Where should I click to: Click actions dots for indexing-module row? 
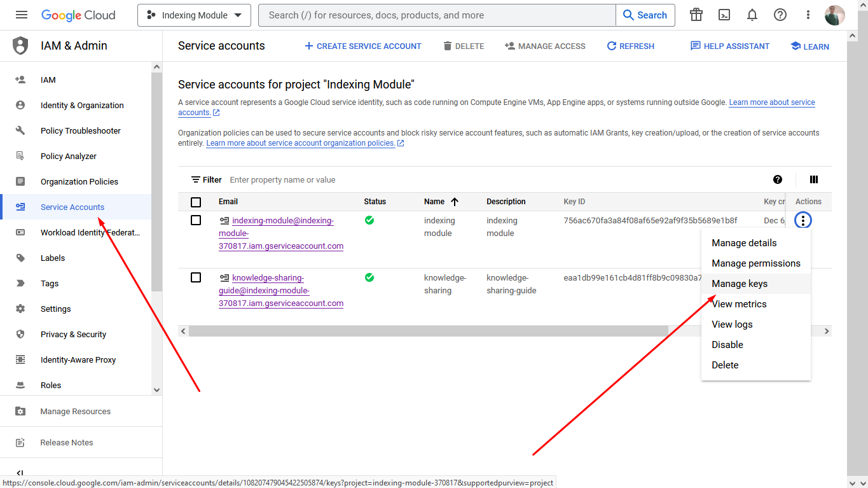[803, 221]
